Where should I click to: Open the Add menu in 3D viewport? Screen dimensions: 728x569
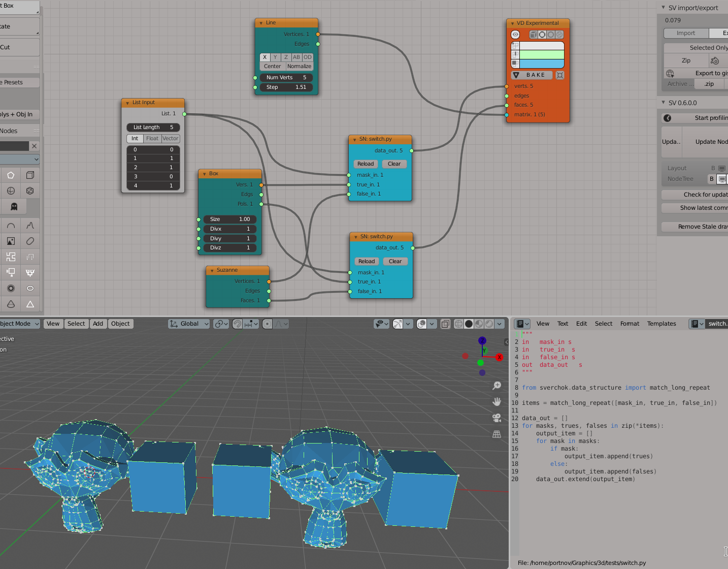point(98,324)
